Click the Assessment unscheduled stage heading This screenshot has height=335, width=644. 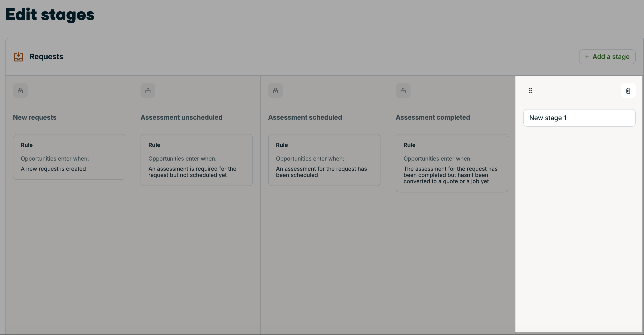click(x=181, y=117)
